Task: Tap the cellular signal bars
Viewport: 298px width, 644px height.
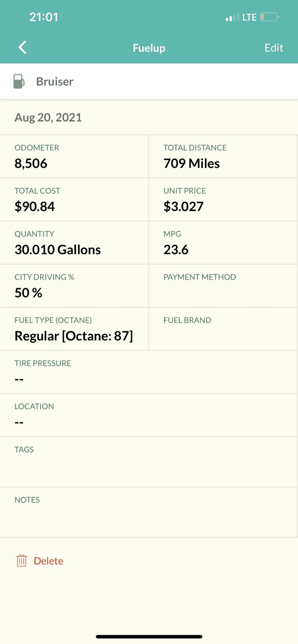Action: coord(232,17)
